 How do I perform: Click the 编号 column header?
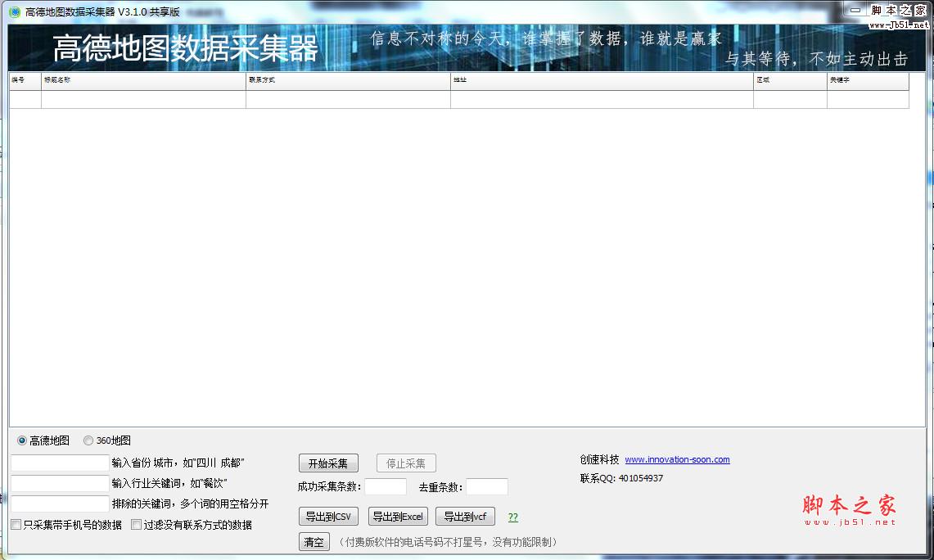tap(25, 80)
